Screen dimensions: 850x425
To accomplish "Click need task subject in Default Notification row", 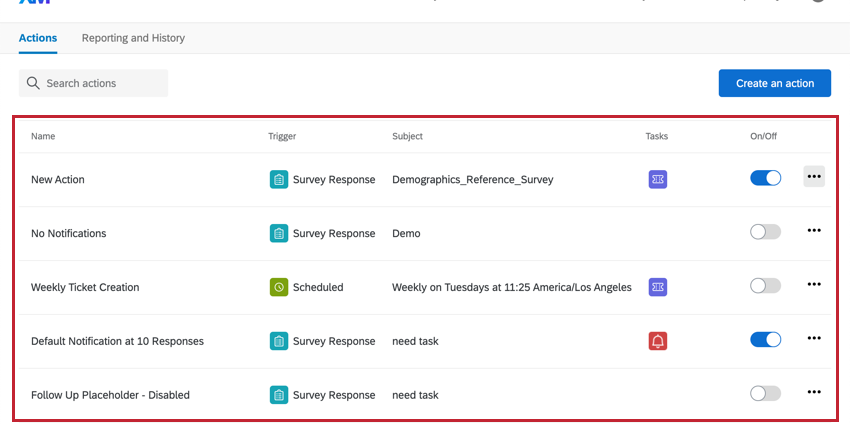I will point(415,342).
